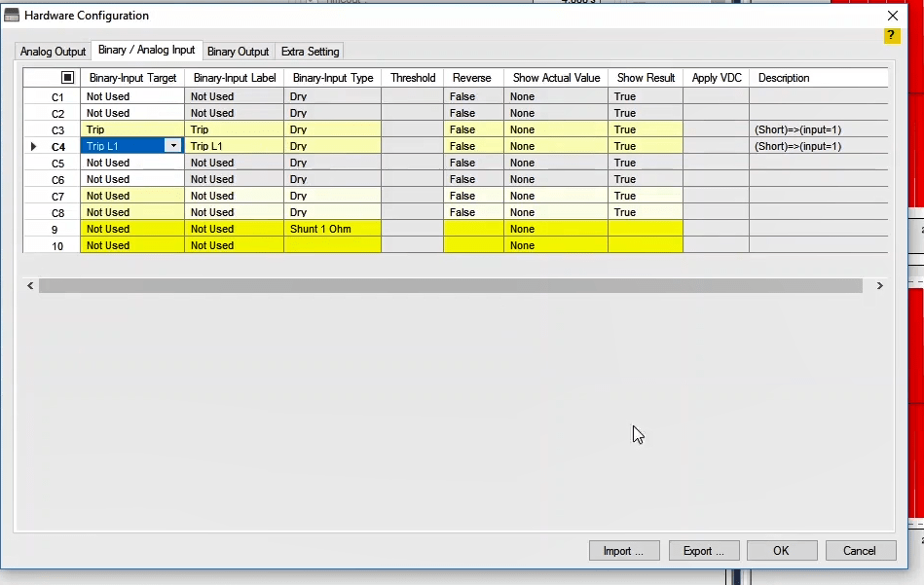This screenshot has width=924, height=585.
Task: Click the Reverse value False in row C1
Action: point(472,96)
